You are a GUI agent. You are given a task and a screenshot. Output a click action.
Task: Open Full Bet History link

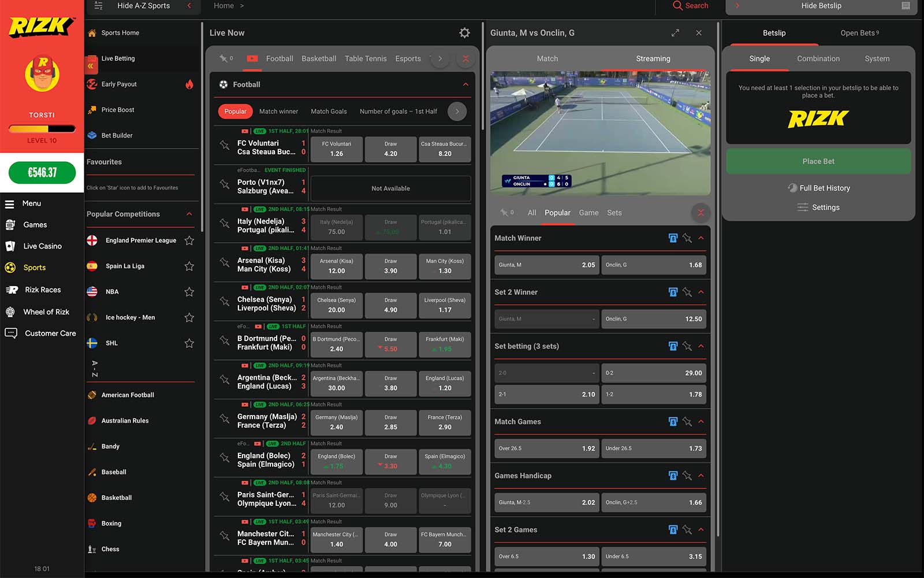point(824,188)
